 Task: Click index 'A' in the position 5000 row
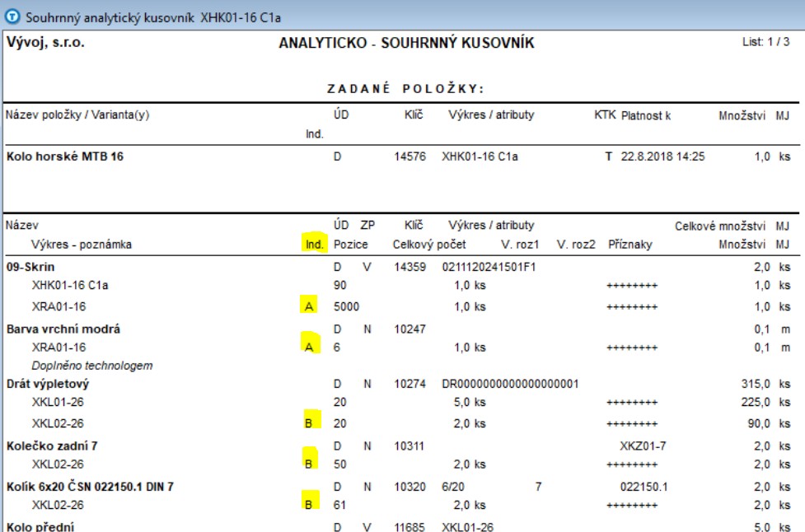coord(309,307)
